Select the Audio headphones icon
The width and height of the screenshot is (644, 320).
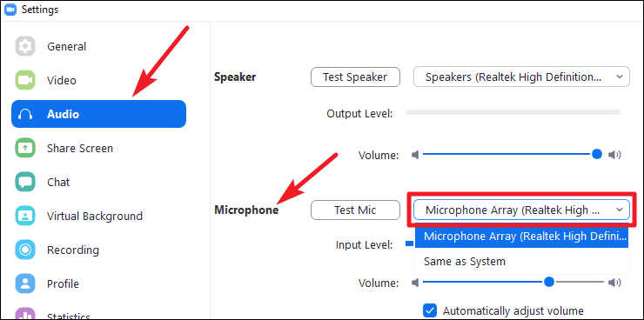coord(25,114)
